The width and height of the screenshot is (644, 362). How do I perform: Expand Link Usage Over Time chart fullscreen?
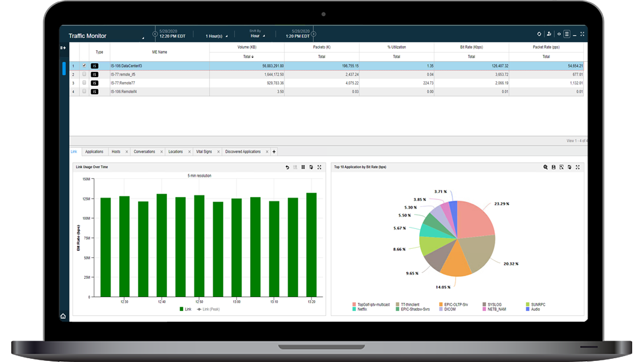[x=319, y=167]
